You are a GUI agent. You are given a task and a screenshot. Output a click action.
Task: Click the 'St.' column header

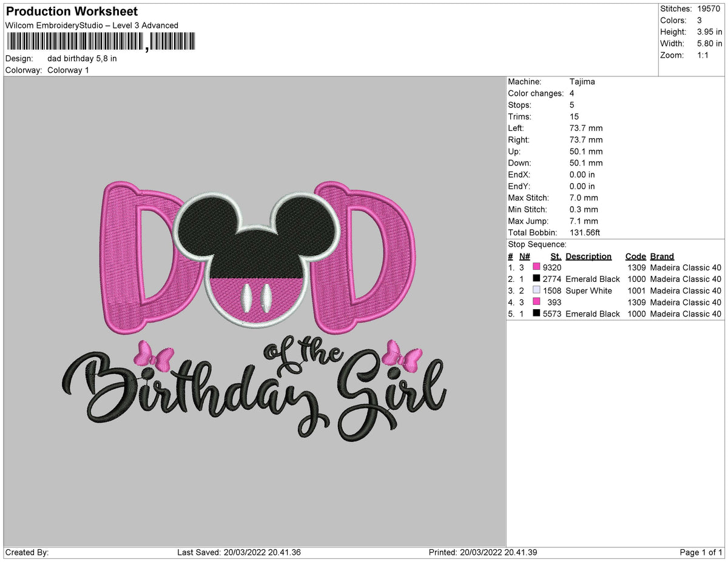click(556, 256)
